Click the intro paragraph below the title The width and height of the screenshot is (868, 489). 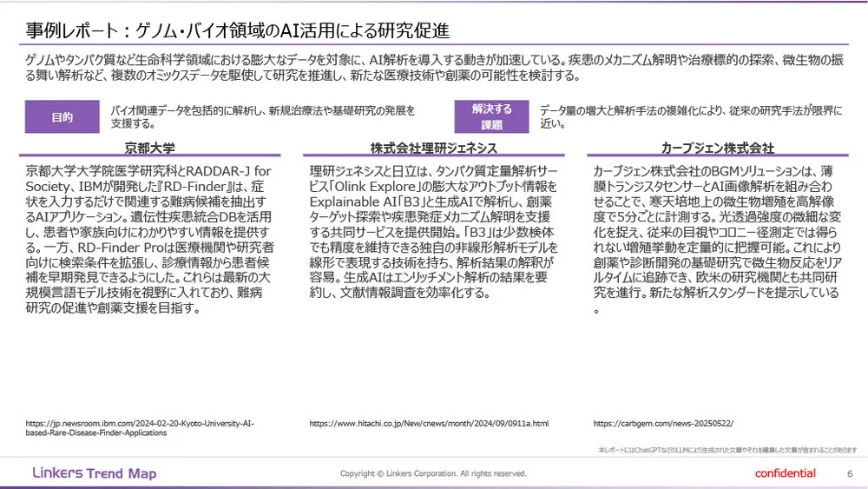(x=425, y=69)
